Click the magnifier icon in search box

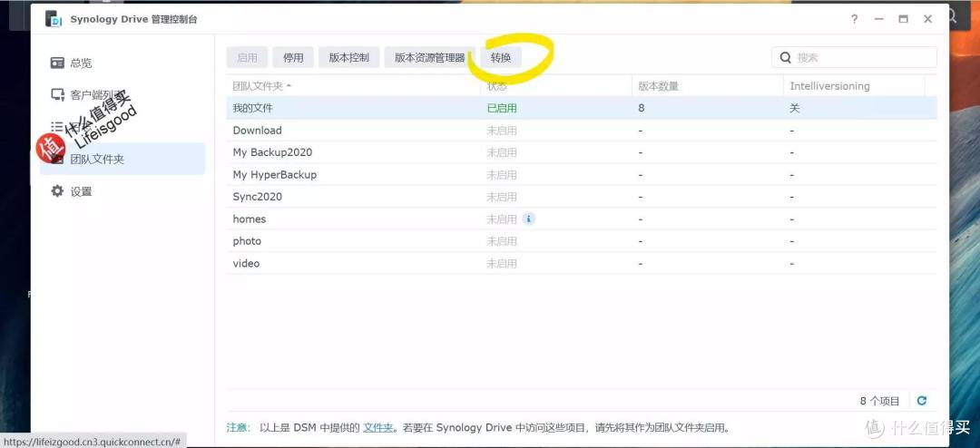click(x=786, y=57)
